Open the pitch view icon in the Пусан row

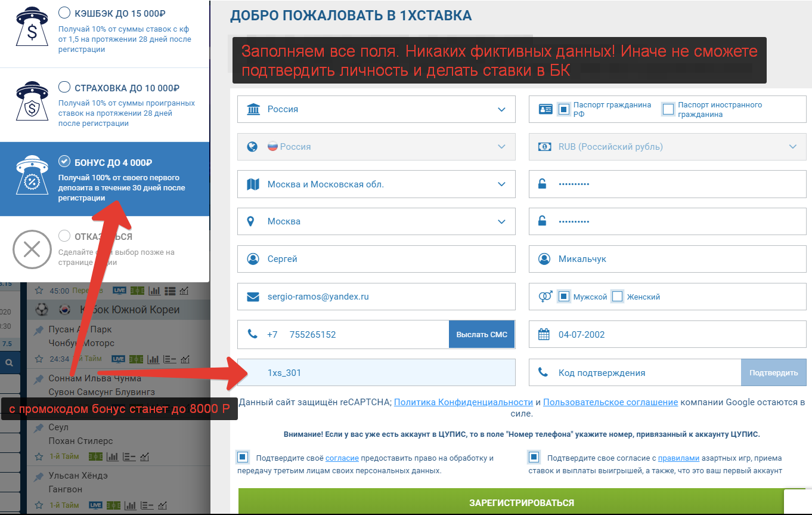click(x=137, y=359)
